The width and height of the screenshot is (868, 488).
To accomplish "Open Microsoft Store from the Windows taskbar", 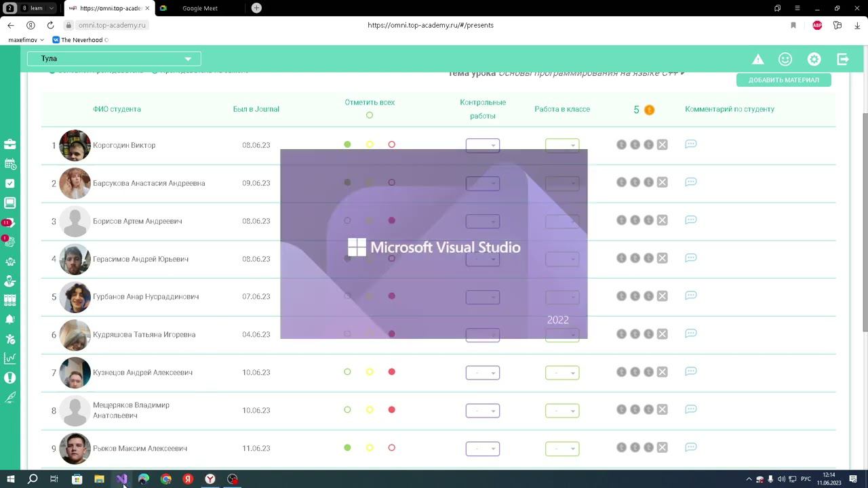I will coord(77,479).
